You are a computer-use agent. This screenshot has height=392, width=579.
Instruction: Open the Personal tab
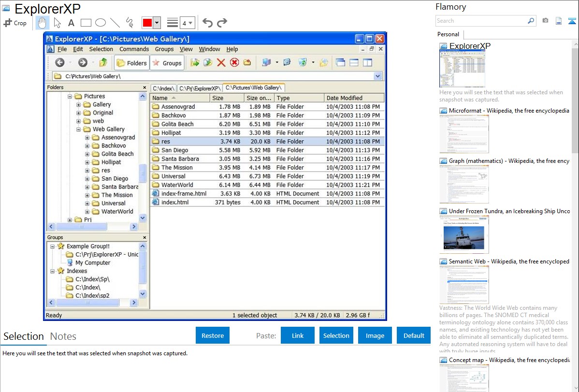448,34
